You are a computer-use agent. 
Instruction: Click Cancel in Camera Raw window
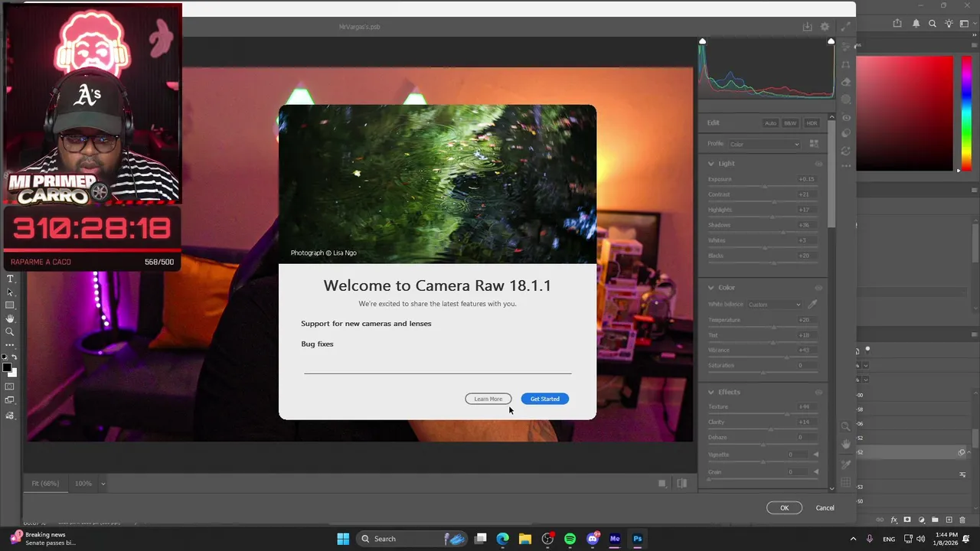[x=825, y=508]
